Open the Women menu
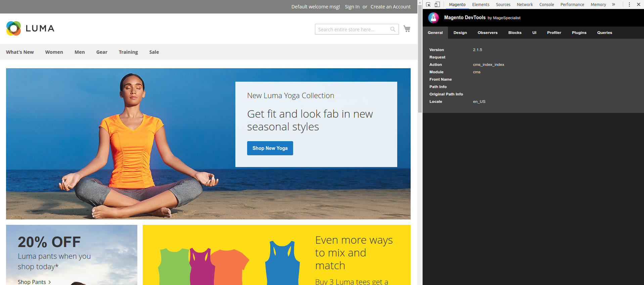The height and width of the screenshot is (285, 644). click(54, 52)
